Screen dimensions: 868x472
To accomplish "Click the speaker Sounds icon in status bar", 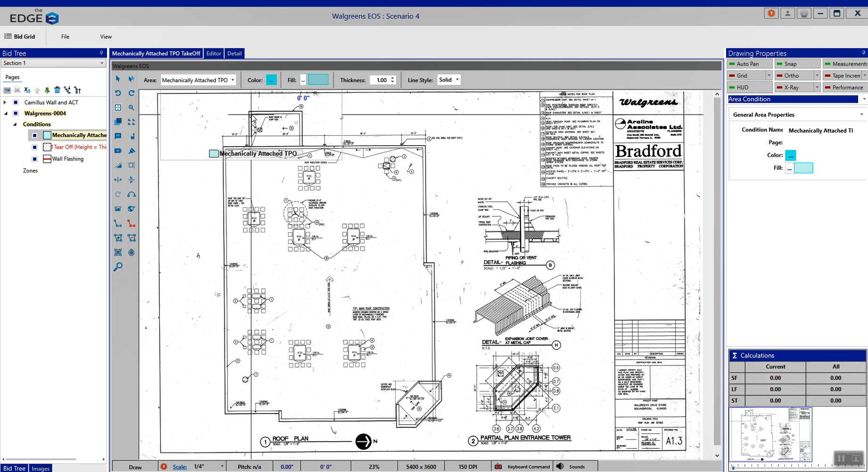I will coord(560,466).
